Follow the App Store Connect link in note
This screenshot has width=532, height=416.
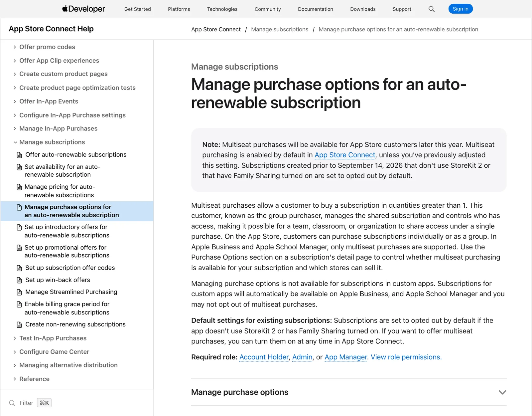[345, 155]
